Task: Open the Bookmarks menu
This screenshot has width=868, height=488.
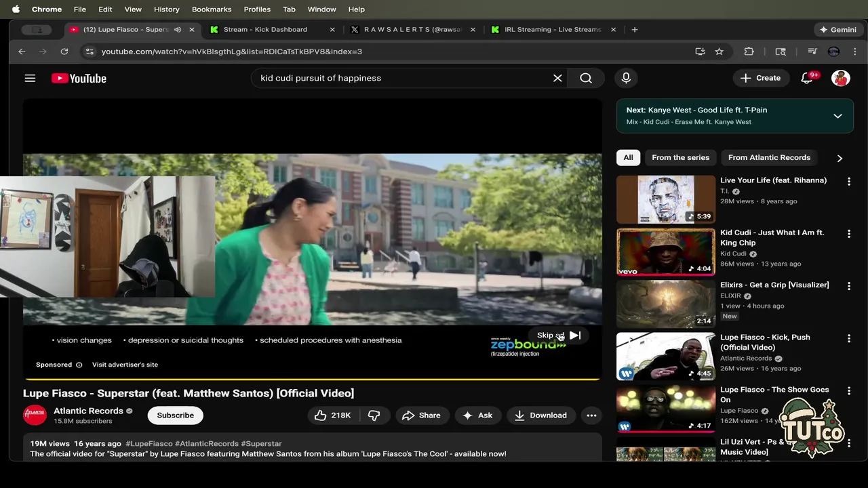Action: 212,9
